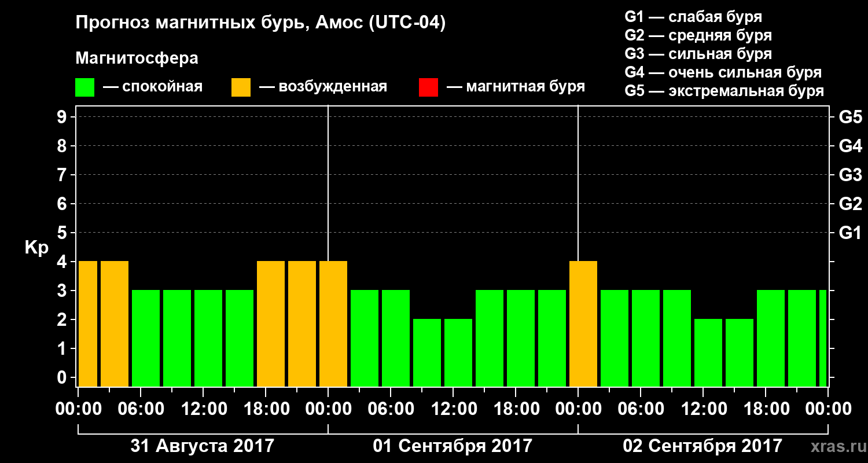This screenshot has width=868, height=463.
Task: Click the green bar starting 18:00 on 01 Сентября
Action: click(521, 339)
